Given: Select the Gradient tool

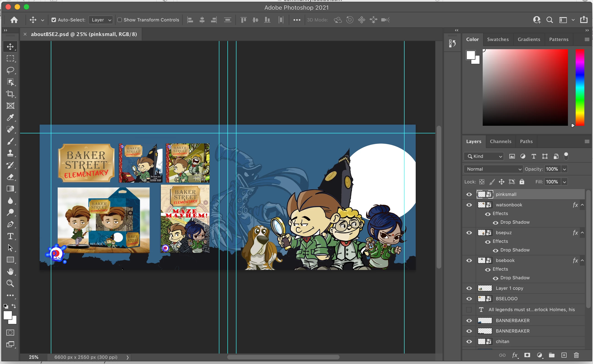Looking at the screenshot, I should point(10,189).
